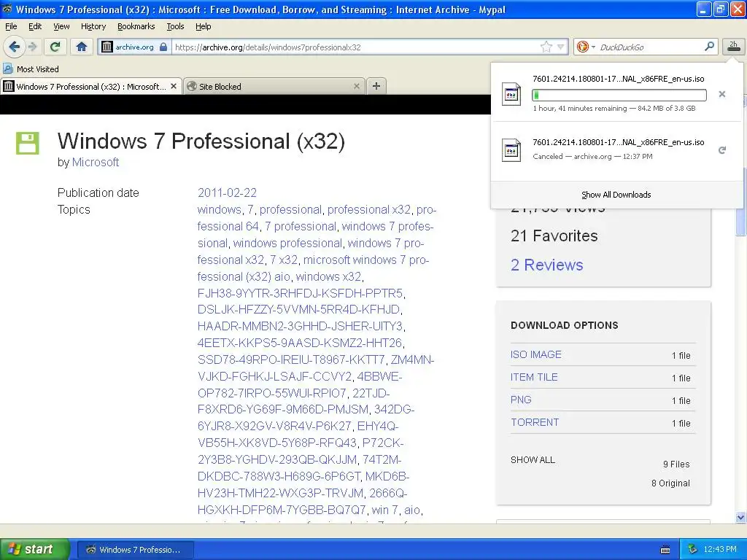Click the page scrollbar down arrow
The image size is (747, 560).
(740, 517)
